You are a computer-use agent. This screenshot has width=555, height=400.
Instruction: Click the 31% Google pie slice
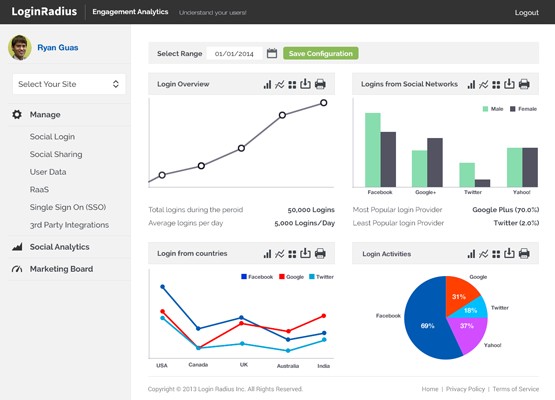coord(459,297)
